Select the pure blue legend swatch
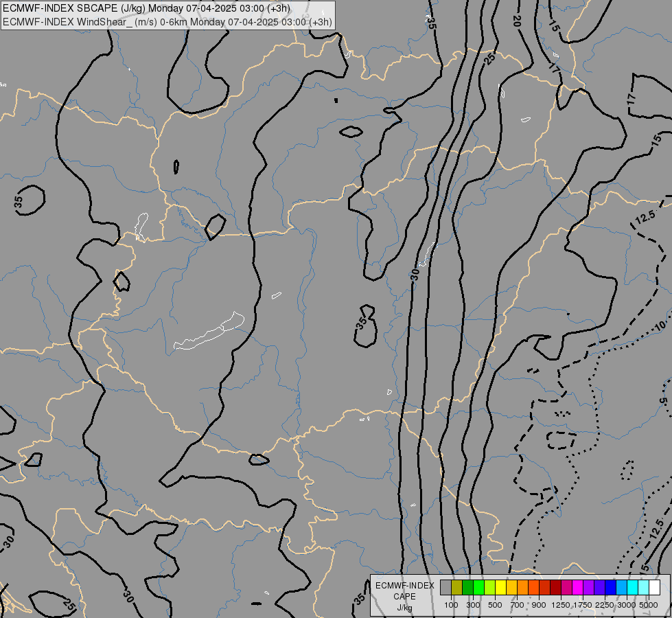This screenshot has width=672, height=618. pyautogui.click(x=610, y=588)
